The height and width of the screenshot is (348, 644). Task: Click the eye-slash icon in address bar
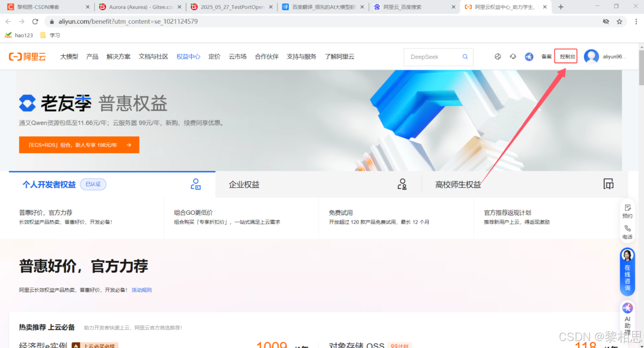pos(606,21)
